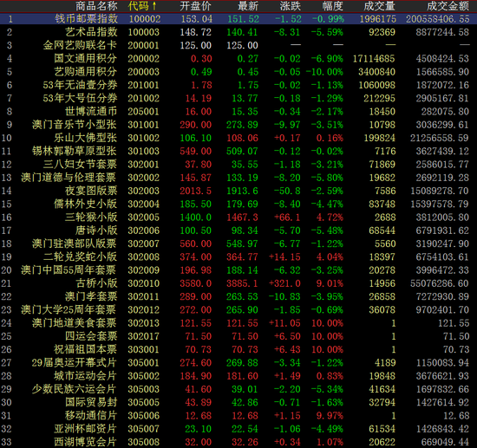Select the 钱币邮票指数 row

coord(238,19)
